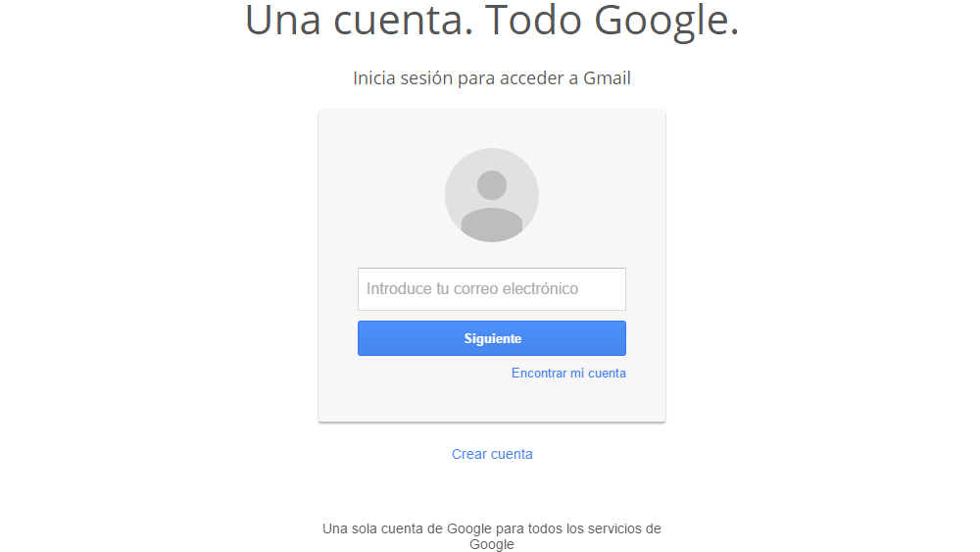Focus the "Introduce tu correo electrónico" field

pyautogui.click(x=491, y=289)
